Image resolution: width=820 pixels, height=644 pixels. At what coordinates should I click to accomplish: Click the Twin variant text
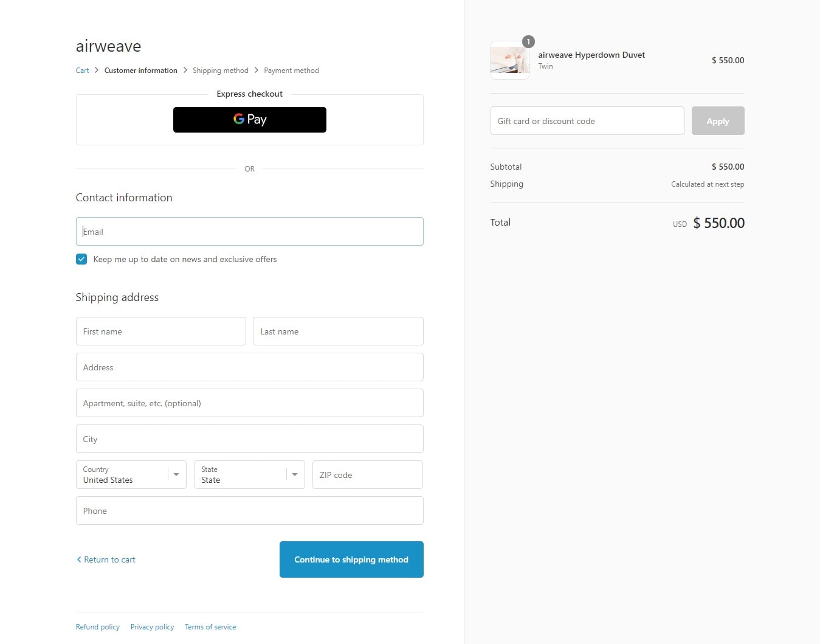(545, 66)
